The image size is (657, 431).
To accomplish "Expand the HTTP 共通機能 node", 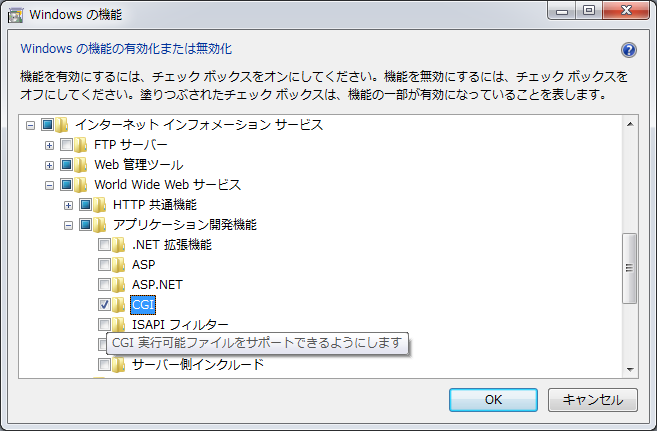I will pyautogui.click(x=68, y=206).
